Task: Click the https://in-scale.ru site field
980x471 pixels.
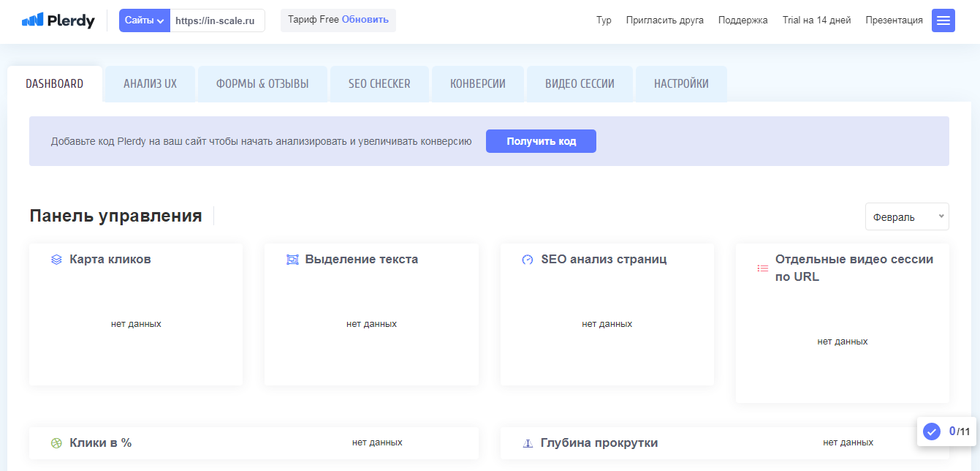Action: [x=217, y=20]
